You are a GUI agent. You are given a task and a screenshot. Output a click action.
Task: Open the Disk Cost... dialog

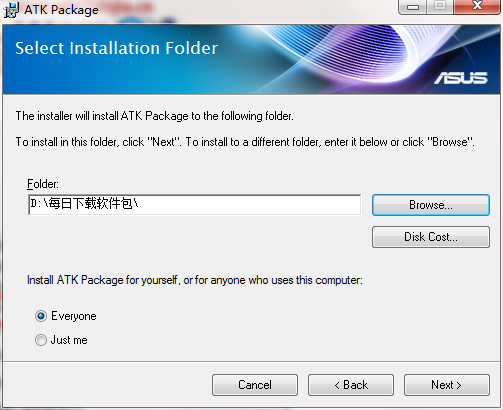click(x=431, y=237)
